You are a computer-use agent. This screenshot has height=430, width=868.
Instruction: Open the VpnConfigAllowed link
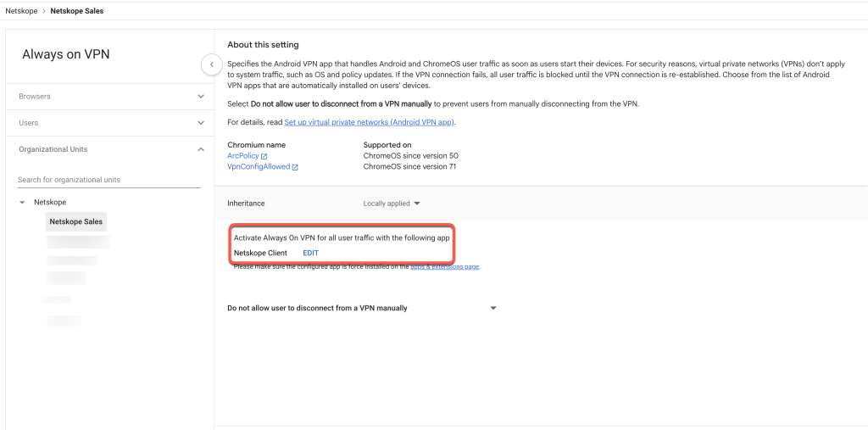[259, 167]
